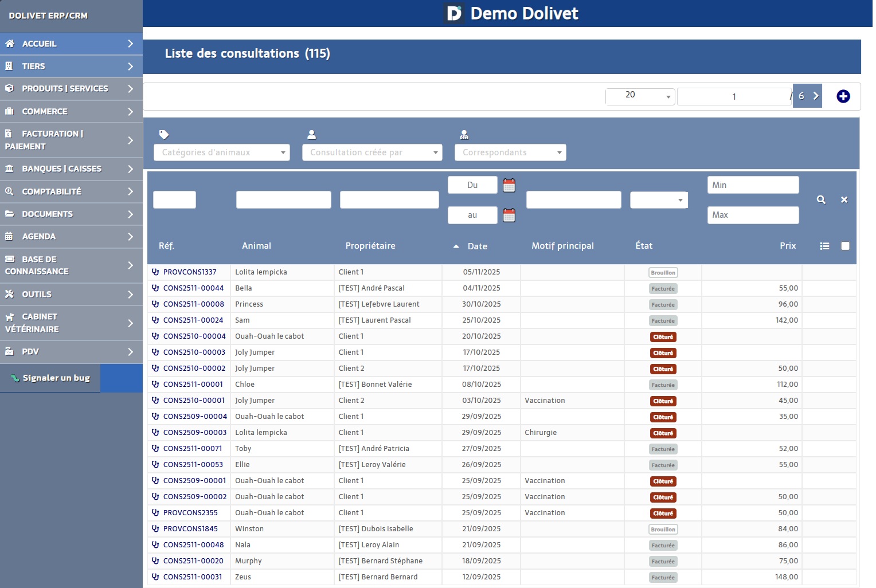
Task: Open the Consultation créée par dropdown
Action: pos(372,152)
